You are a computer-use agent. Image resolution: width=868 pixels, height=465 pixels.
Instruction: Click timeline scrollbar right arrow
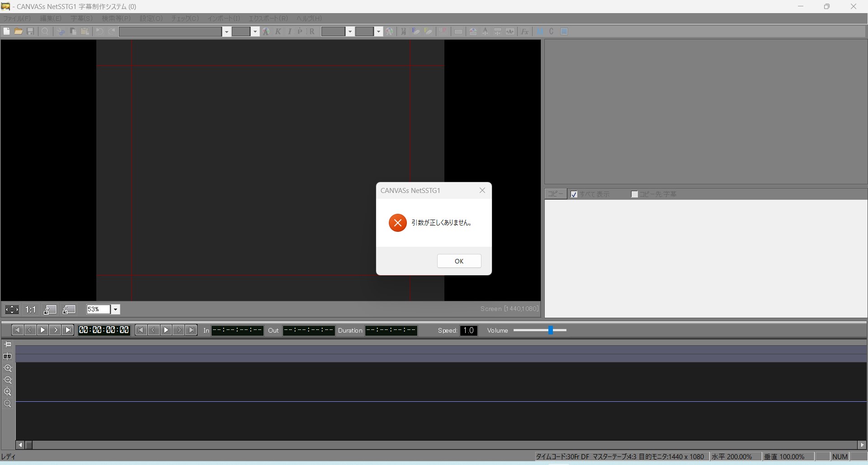tap(862, 445)
